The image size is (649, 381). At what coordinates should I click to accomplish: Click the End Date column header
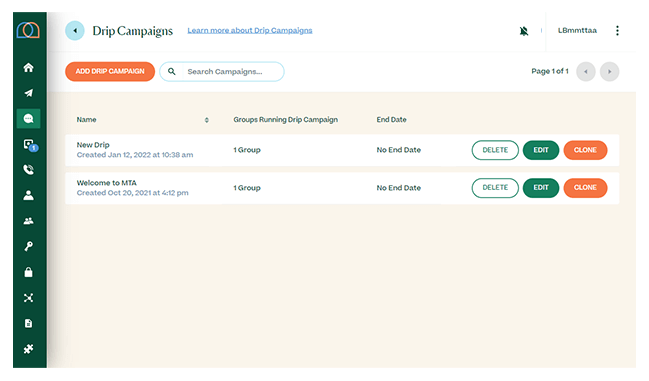tap(392, 120)
